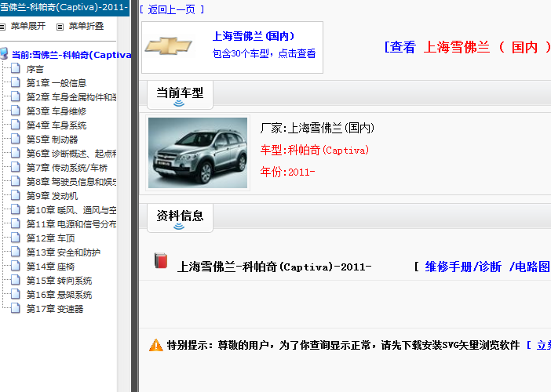Viewport: 551px width, 392px height.
Task: Click the blue chevron under 资料信息
Action: pyautogui.click(x=179, y=227)
